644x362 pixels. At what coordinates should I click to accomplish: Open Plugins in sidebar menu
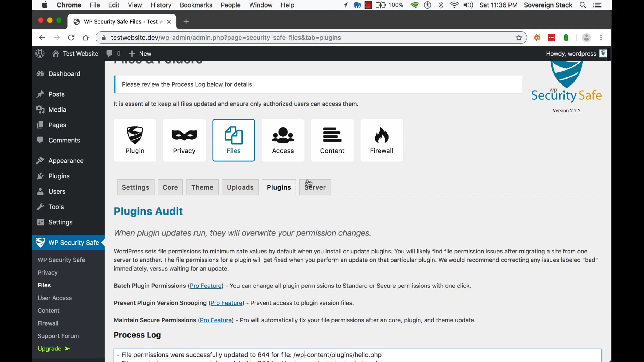[68, 176]
